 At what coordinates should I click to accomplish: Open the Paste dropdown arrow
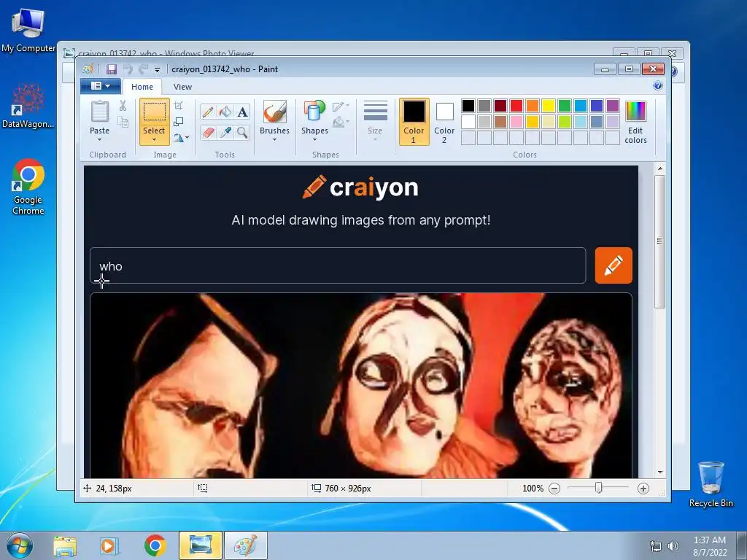click(99, 139)
